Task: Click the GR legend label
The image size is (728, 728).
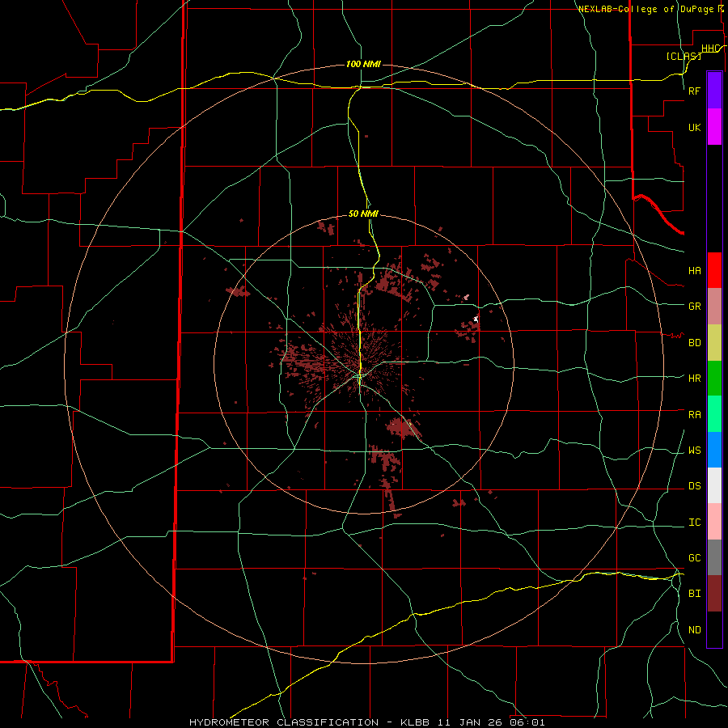Action: click(x=695, y=307)
